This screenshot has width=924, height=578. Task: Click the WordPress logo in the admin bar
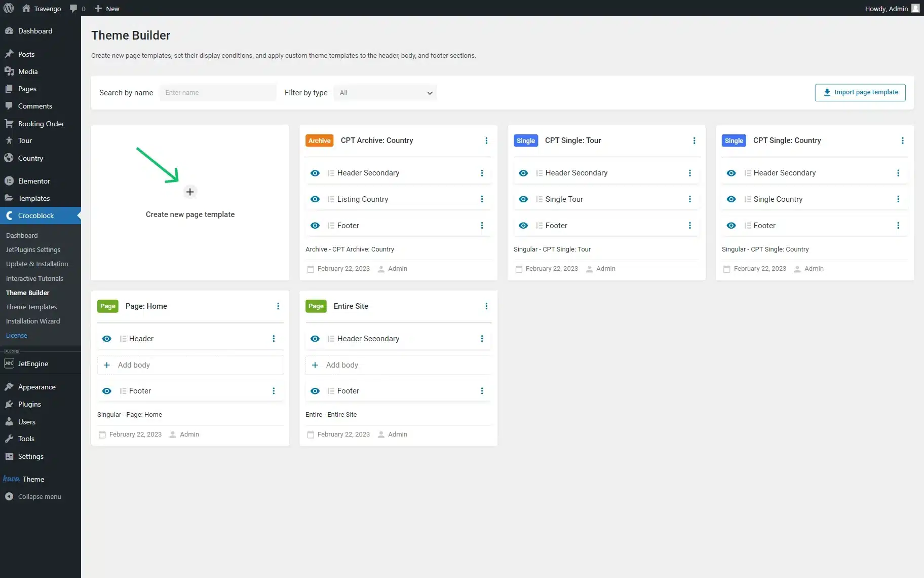coord(9,8)
